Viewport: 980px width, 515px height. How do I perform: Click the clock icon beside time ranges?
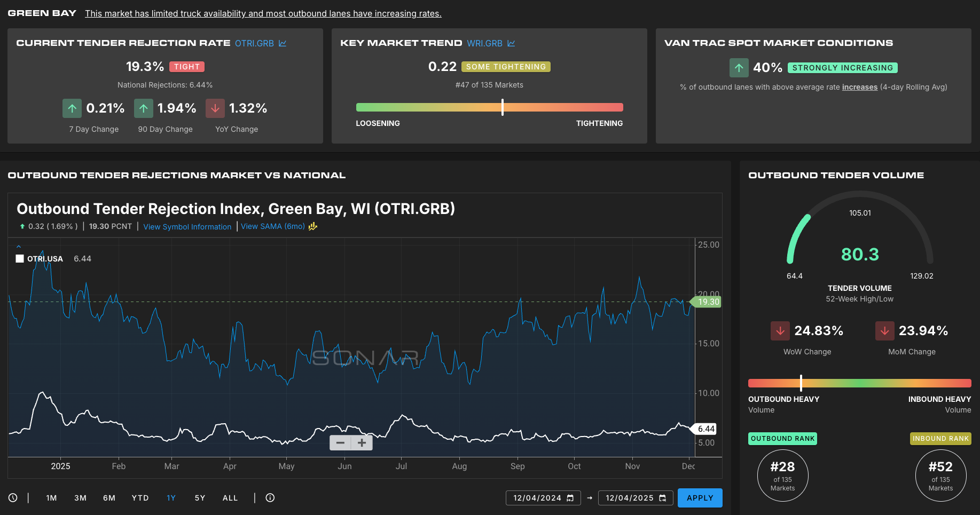tap(13, 498)
